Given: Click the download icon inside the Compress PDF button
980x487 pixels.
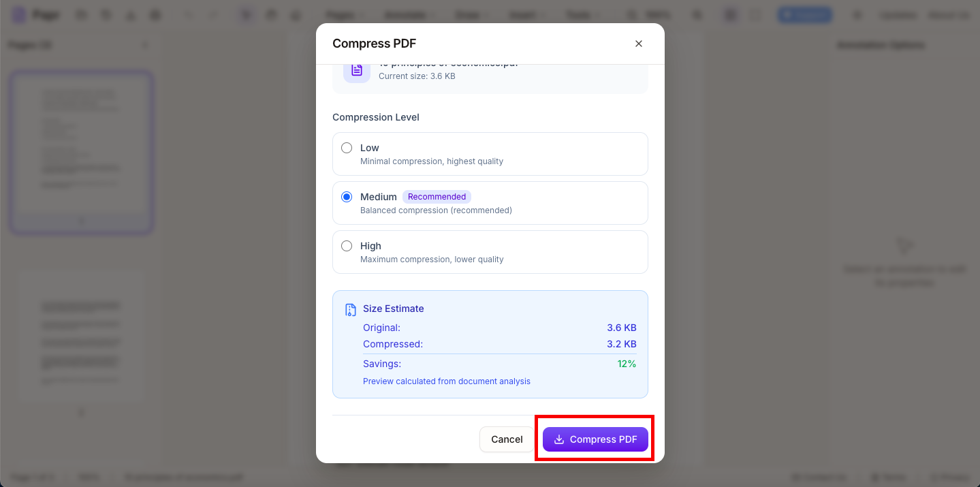Looking at the screenshot, I should click(558, 439).
